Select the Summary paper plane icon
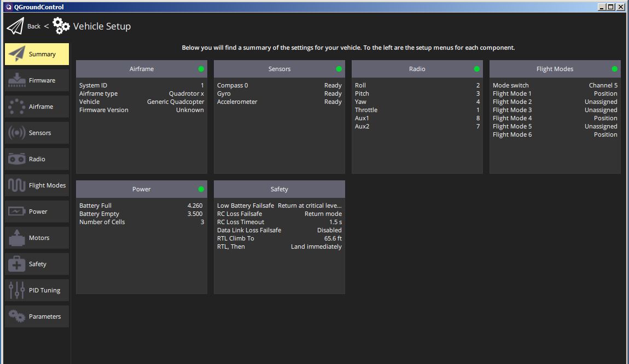Screen dimensions: 629x364 (17, 54)
